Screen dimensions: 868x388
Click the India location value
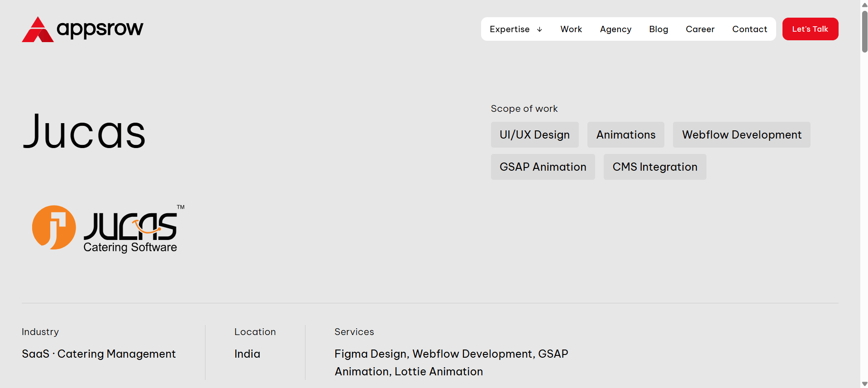247,354
